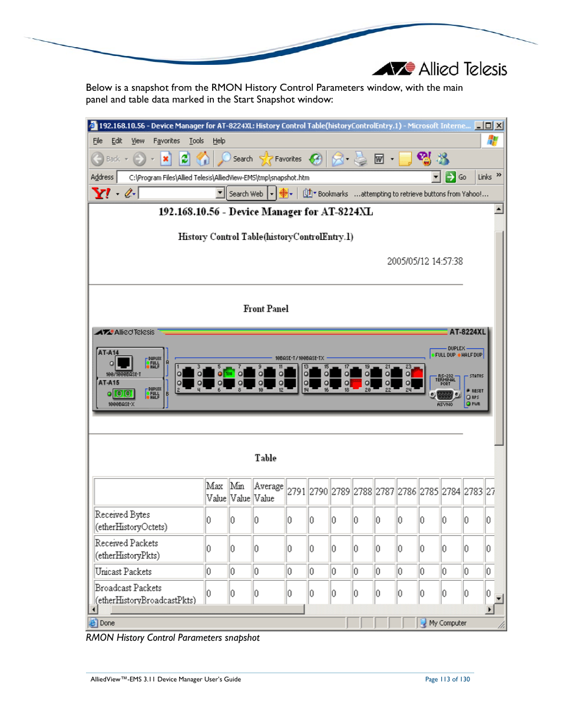562x728 pixels.
Task: Click the vertical scrollbar thumb
Action: coord(499,338)
